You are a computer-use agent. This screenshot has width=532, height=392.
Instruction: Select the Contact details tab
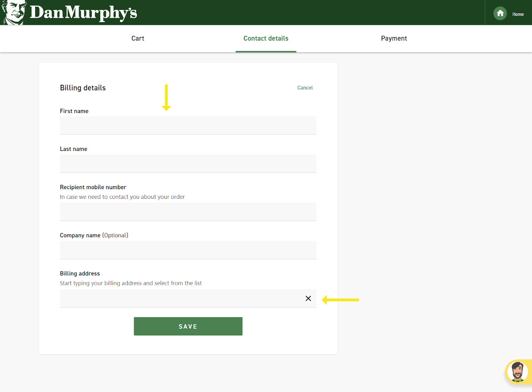point(266,39)
